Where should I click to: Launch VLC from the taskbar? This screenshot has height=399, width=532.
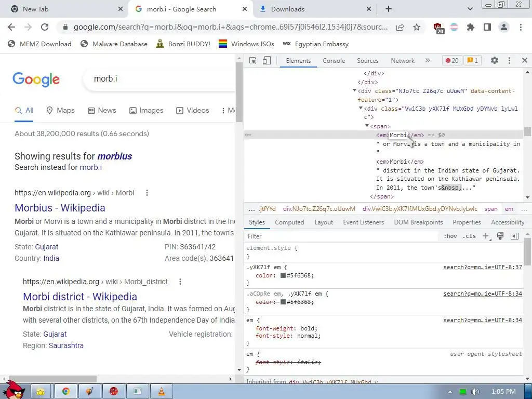tap(162, 392)
